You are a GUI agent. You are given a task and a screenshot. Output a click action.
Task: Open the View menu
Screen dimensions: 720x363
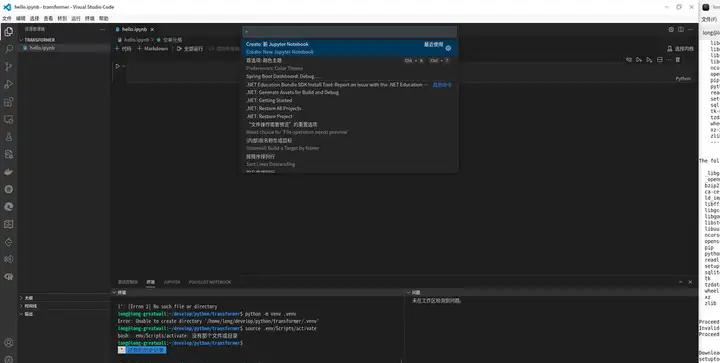pos(48,18)
